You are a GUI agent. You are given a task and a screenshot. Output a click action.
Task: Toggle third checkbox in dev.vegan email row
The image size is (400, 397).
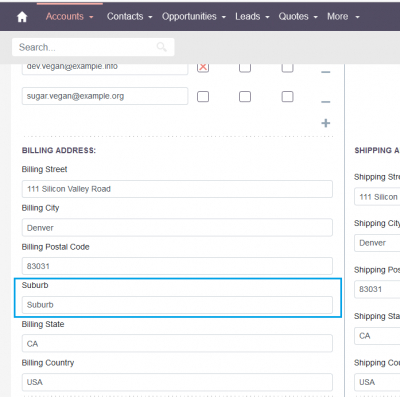coord(287,67)
